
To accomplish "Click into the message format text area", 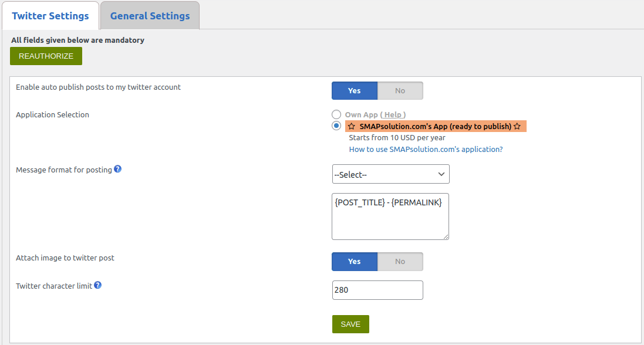I will click(390, 217).
